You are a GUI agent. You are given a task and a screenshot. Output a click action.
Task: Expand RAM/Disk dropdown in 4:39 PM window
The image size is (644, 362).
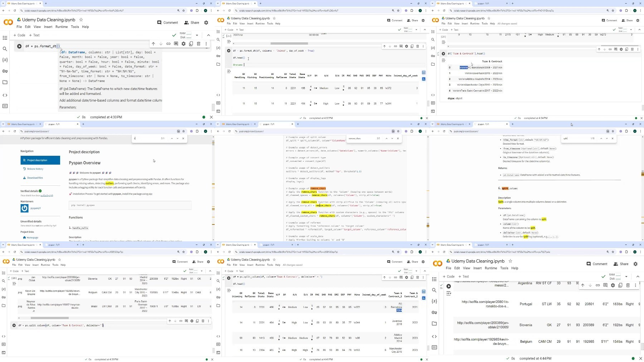(201, 271)
